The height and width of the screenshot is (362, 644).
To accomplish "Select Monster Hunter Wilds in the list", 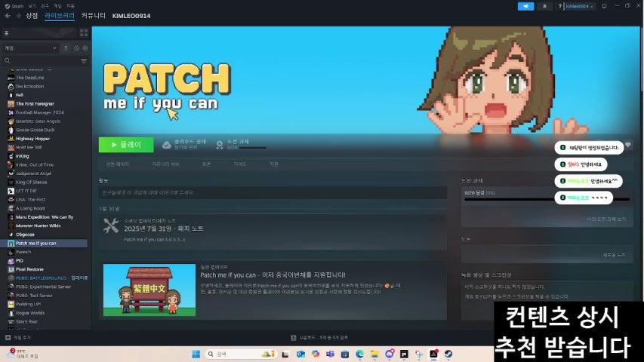I will pyautogui.click(x=39, y=225).
